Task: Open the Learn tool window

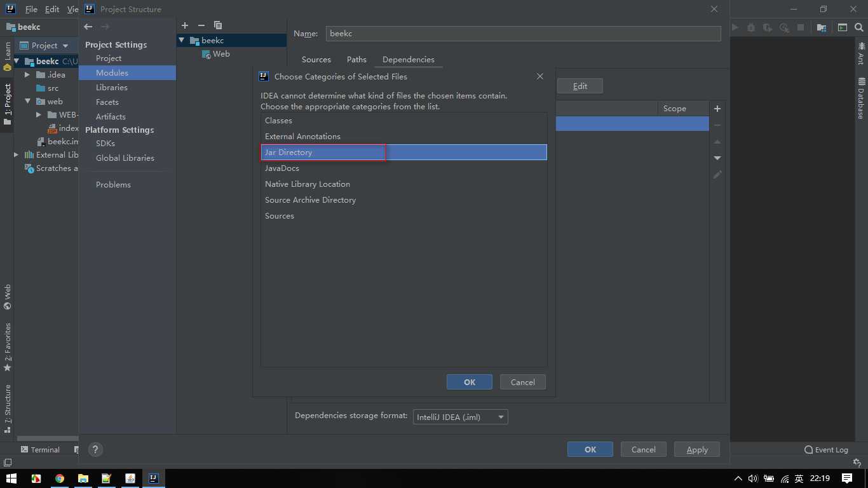Action: [x=7, y=56]
